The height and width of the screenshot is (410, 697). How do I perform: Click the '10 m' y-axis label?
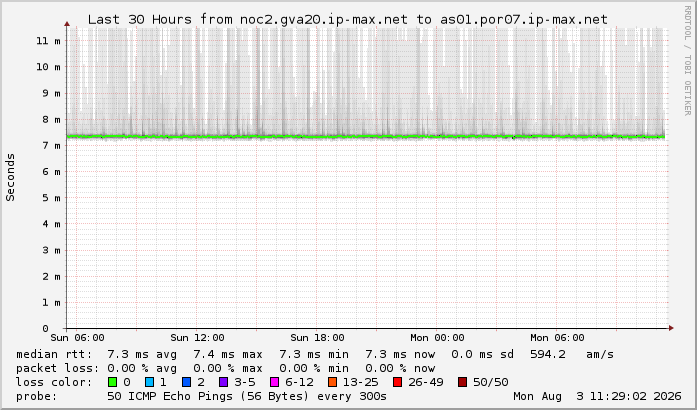[x=48, y=67]
